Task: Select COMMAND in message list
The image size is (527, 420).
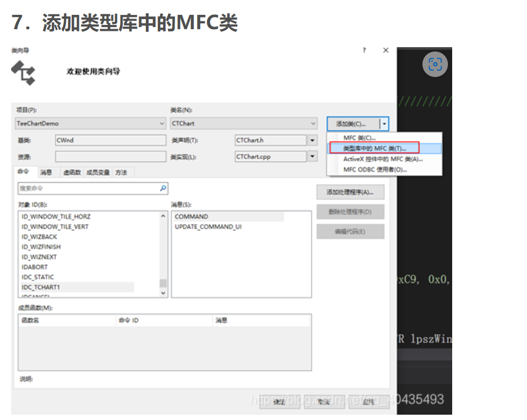Action: click(x=229, y=217)
